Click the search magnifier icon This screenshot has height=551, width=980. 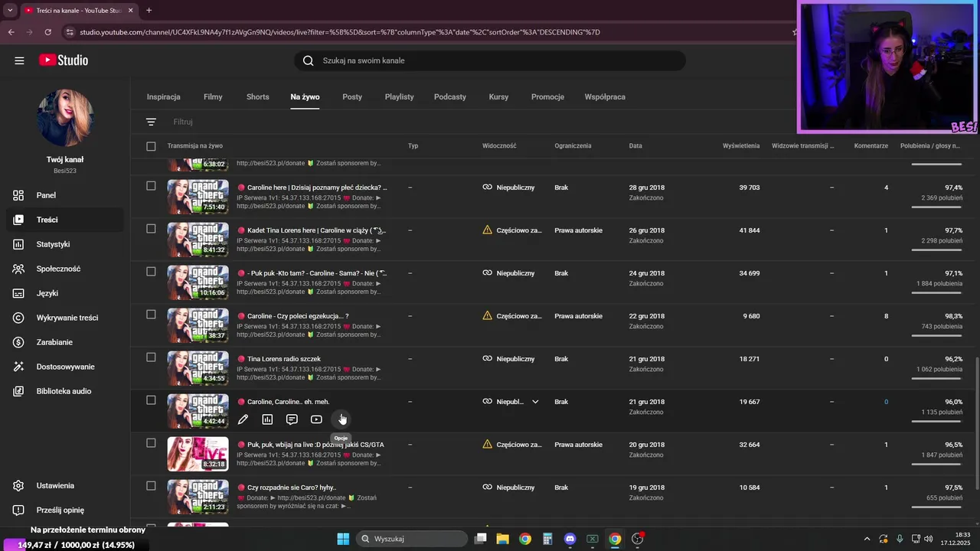(308, 60)
